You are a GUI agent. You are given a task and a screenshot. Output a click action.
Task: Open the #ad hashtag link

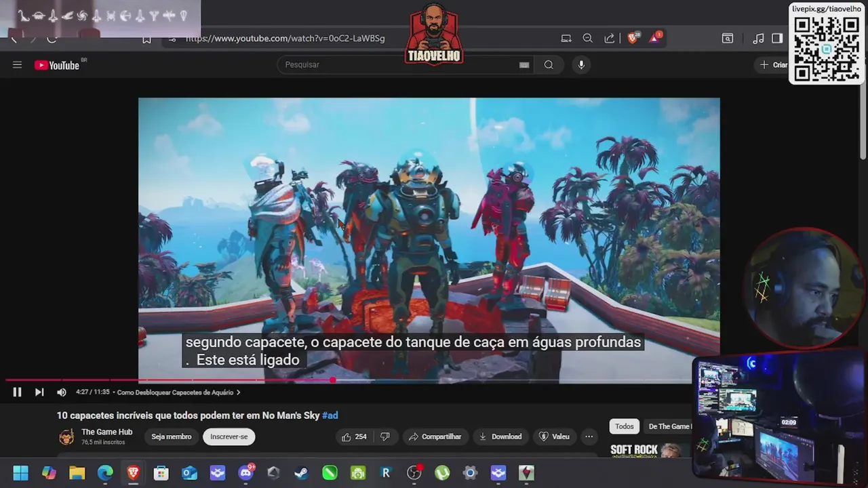330,415
